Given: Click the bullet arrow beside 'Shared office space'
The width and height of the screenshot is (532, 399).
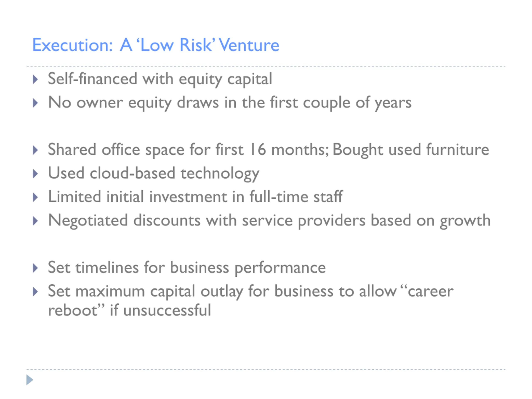Looking at the screenshot, I should pos(35,150).
